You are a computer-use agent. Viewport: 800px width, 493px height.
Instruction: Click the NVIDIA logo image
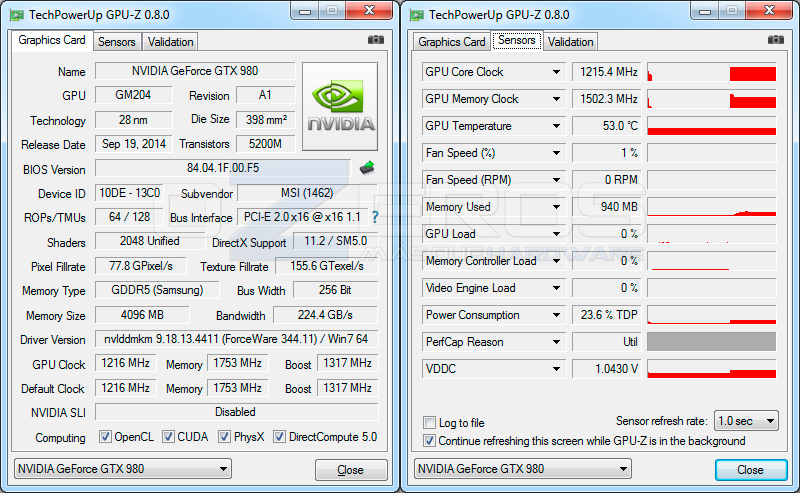tap(340, 106)
